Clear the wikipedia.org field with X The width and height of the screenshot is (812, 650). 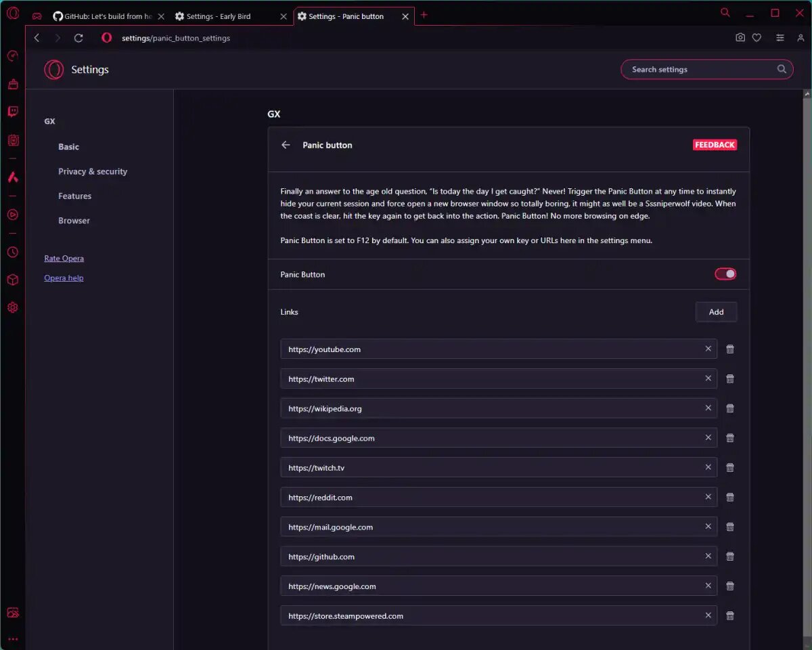point(708,408)
